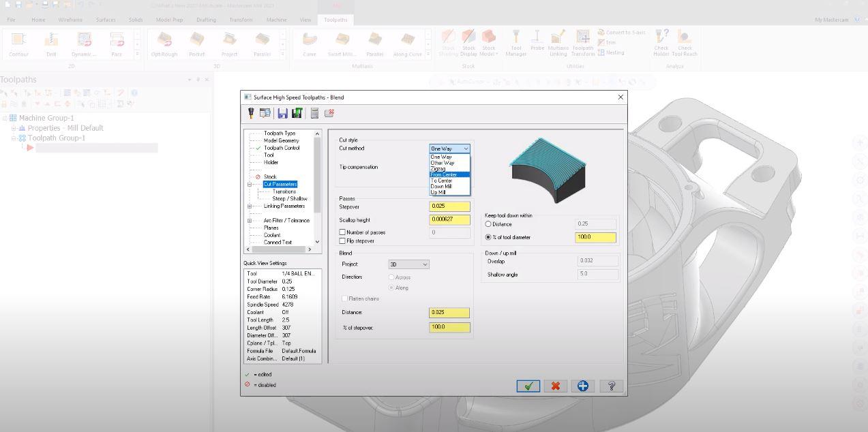Open the Project 3D dropdown in Blend
868x432 pixels.
point(408,264)
